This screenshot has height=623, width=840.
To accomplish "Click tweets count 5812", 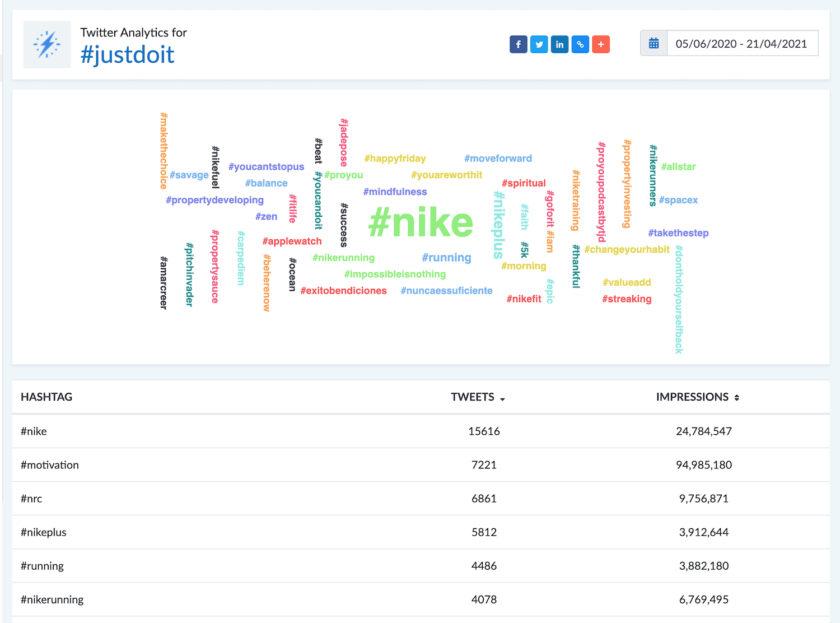I will pyautogui.click(x=484, y=532).
